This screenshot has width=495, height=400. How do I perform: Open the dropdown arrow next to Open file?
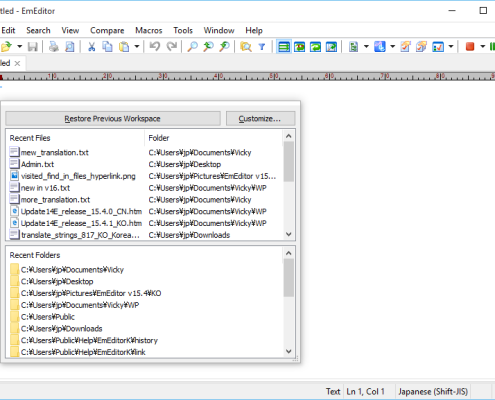point(20,47)
